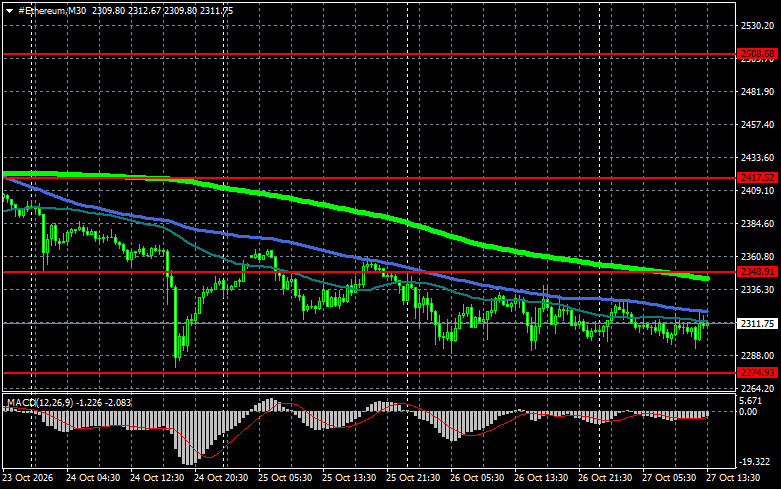This screenshot has height=489, width=781.
Task: Select the red 2348.91 price level label
Action: [757, 272]
